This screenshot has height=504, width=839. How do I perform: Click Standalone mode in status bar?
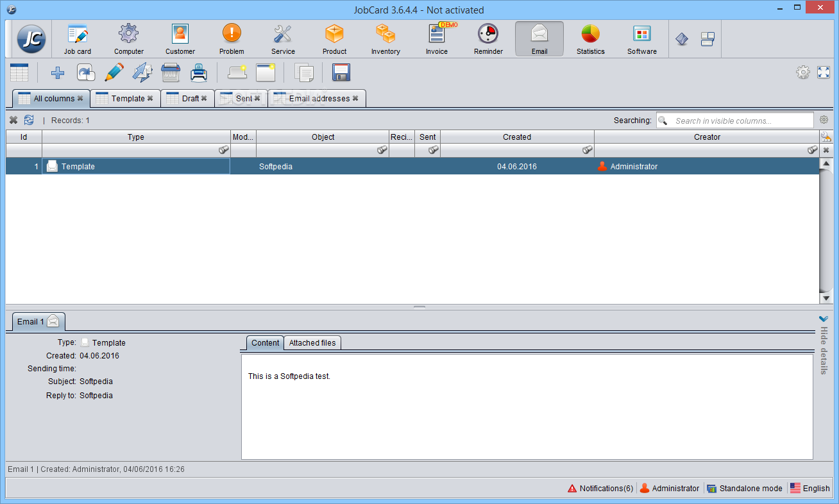745,489
